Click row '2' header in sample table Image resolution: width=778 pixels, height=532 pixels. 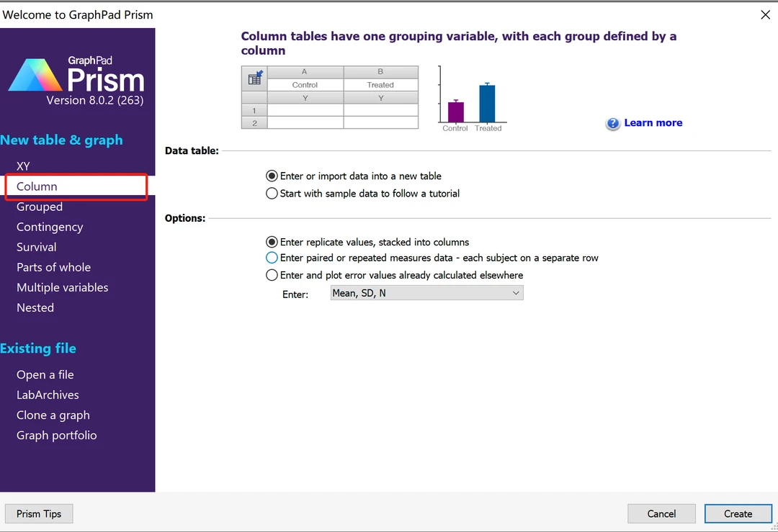[254, 123]
